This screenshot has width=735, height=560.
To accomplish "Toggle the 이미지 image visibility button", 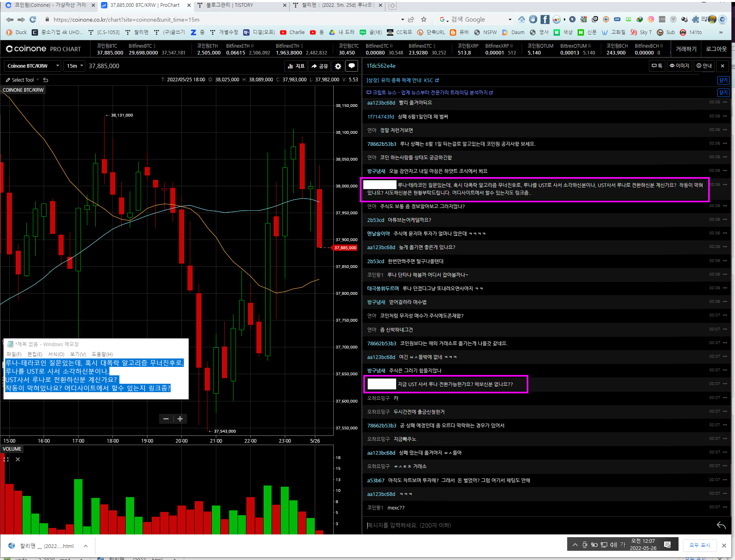I will pyautogui.click(x=679, y=66).
